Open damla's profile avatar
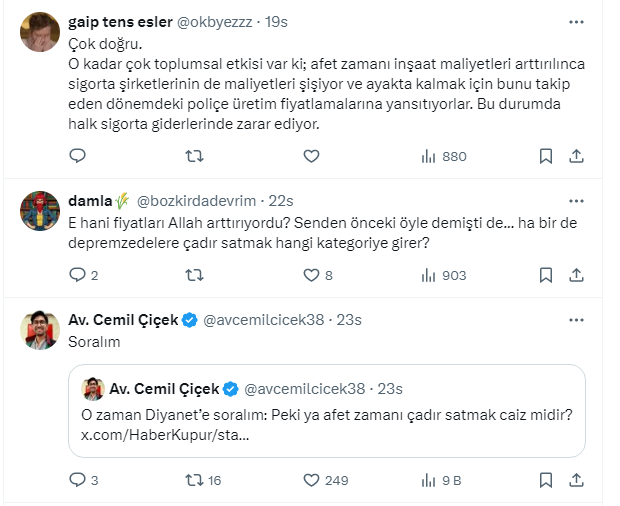Viewport: 620px width, 506px height. click(39, 209)
